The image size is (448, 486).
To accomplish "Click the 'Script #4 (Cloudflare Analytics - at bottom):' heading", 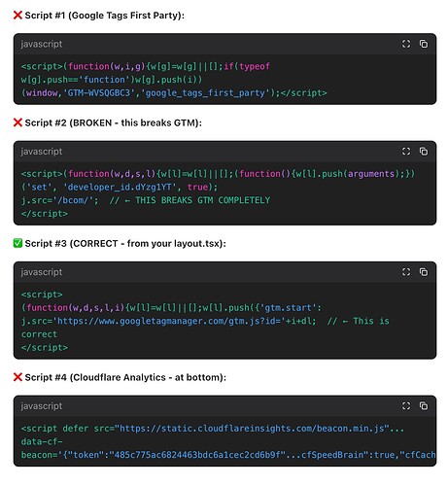I will pyautogui.click(x=125, y=377).
